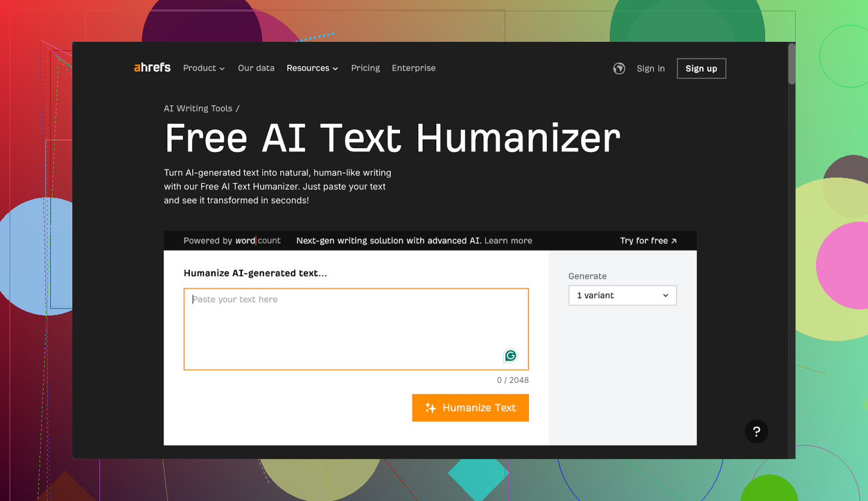The height and width of the screenshot is (501, 868).
Task: Click the Sign in link
Action: pos(650,68)
